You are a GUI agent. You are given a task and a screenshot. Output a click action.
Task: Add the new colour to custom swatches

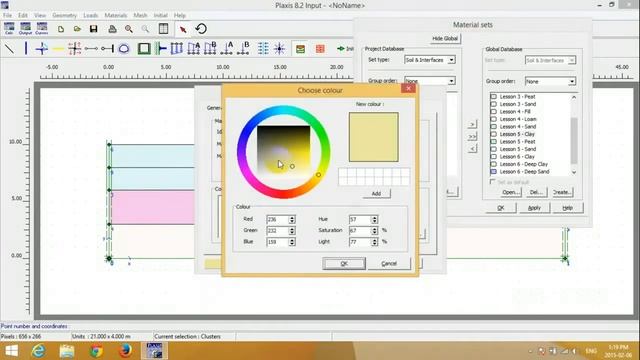pyautogui.click(x=376, y=193)
